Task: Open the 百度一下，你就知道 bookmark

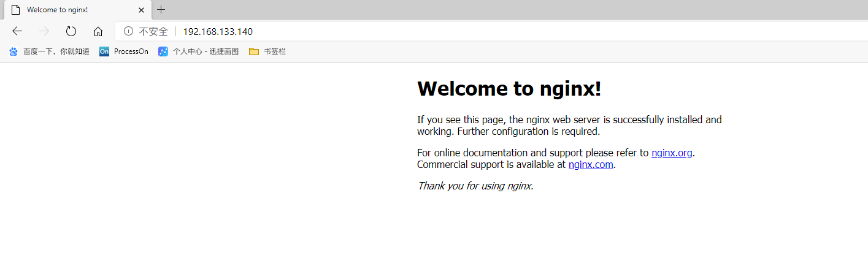Action: [x=49, y=51]
